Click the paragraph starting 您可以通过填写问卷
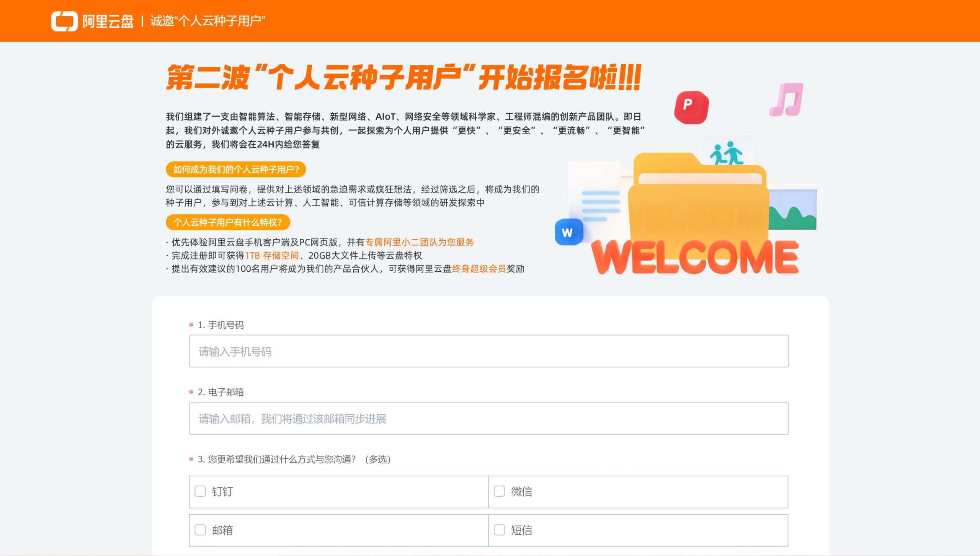Screen dimensions: 980x556 (353, 196)
